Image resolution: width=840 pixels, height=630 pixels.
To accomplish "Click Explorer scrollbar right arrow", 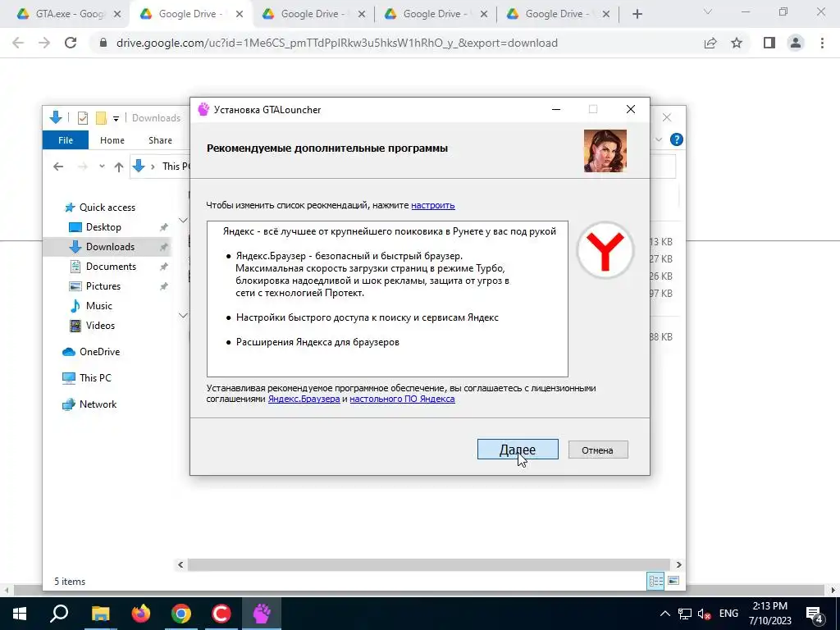I will pyautogui.click(x=678, y=564).
